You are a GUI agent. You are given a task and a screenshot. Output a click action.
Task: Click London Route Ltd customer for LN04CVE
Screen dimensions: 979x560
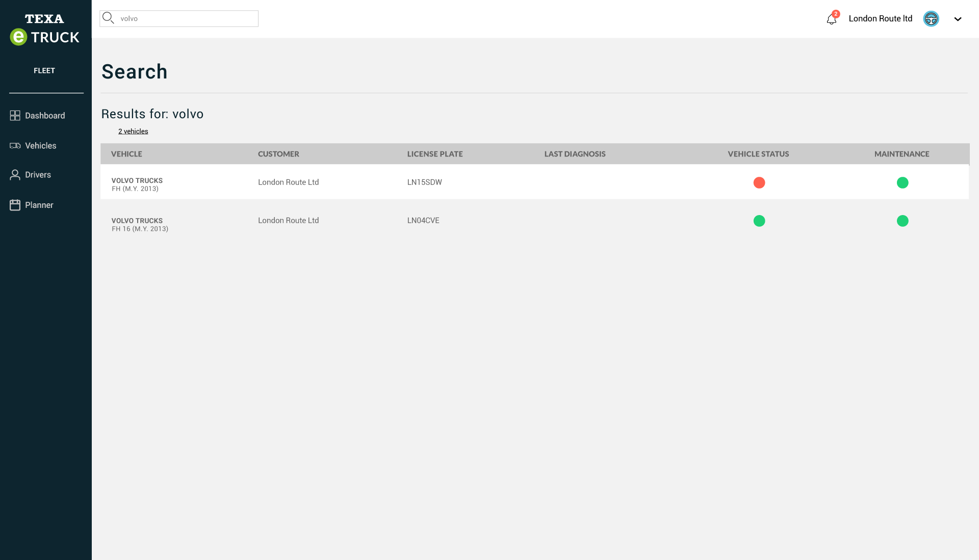tap(288, 221)
